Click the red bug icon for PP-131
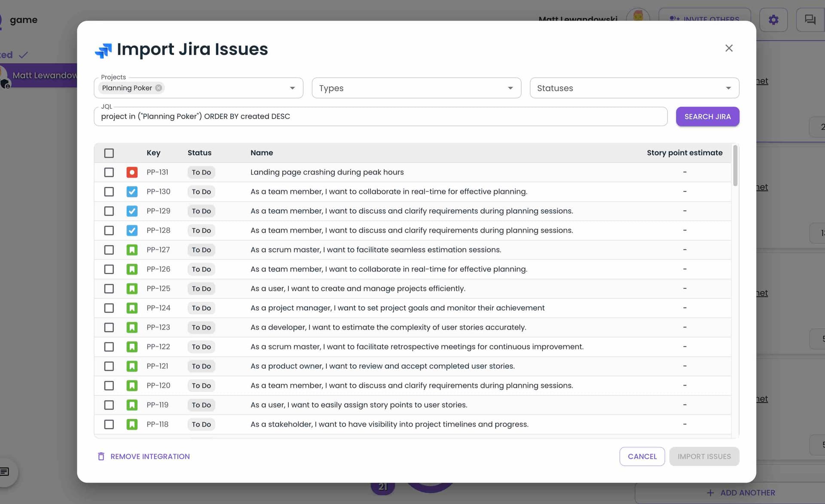 click(x=132, y=172)
